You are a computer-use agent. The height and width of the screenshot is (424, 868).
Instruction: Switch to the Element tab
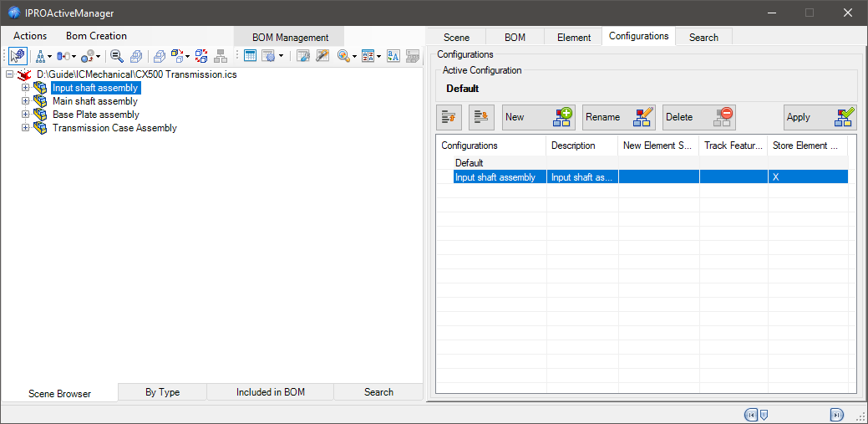574,38
